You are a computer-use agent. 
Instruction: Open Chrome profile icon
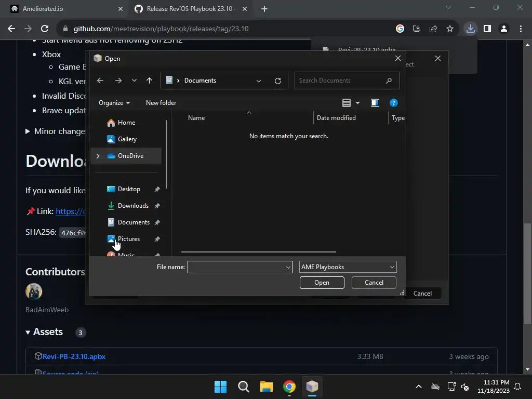(x=504, y=29)
